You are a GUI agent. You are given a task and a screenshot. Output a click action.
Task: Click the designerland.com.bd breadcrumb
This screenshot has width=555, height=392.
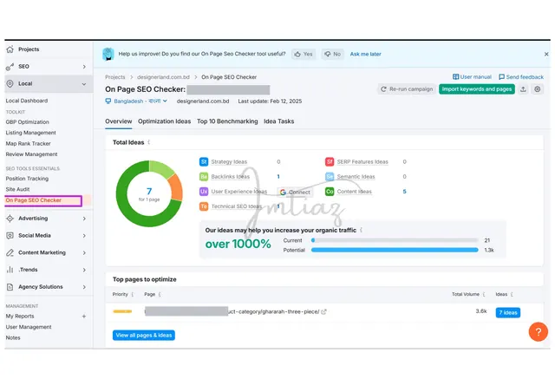163,77
